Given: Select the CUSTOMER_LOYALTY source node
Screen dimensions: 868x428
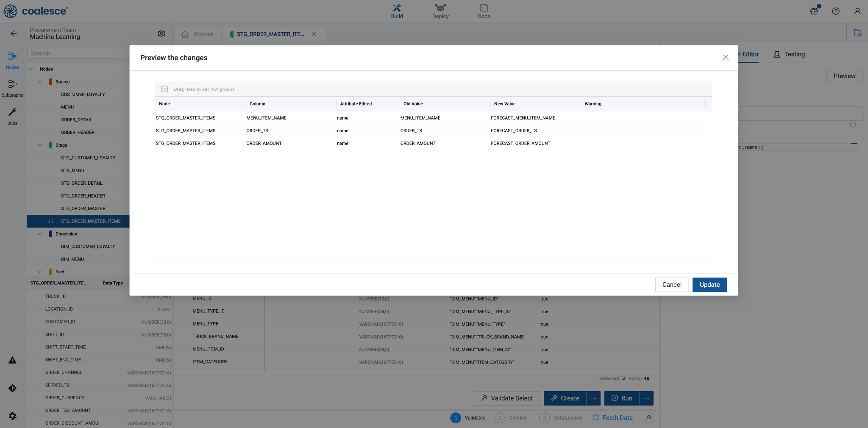Looking at the screenshot, I should [83, 94].
